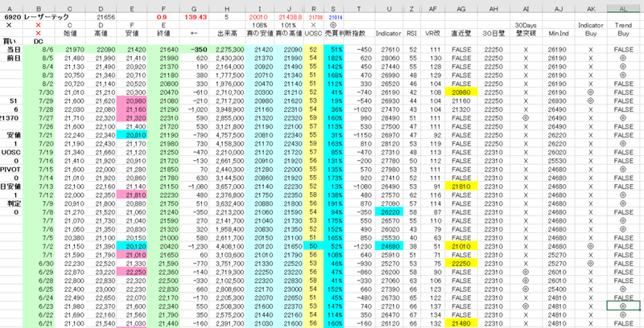644x328 pixels.
Task: Click the 101% cell under column J
Action: (289, 26)
